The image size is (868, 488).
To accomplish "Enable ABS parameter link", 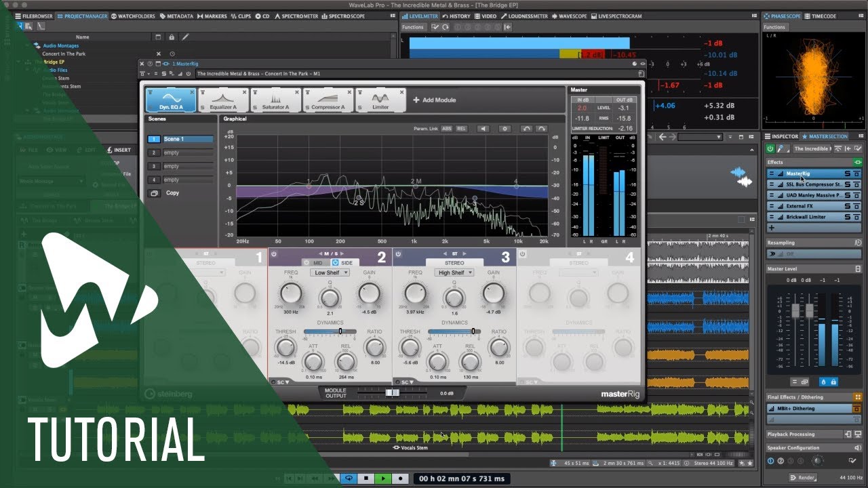I will (446, 128).
